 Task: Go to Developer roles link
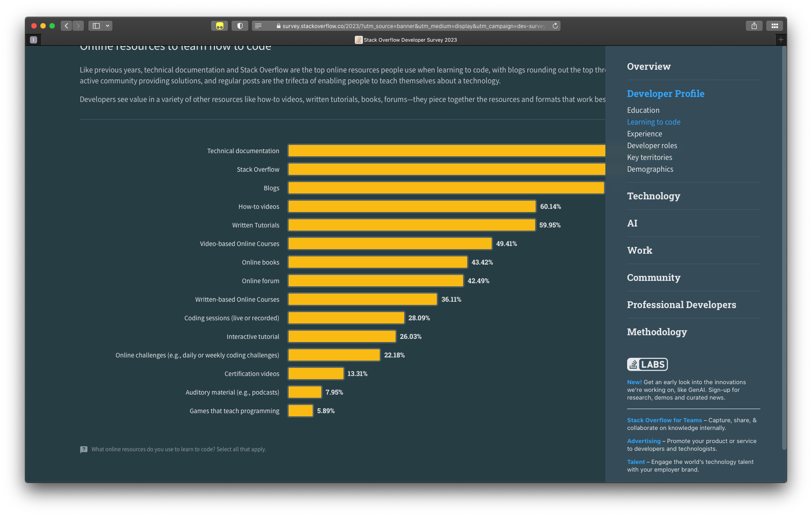(652, 145)
